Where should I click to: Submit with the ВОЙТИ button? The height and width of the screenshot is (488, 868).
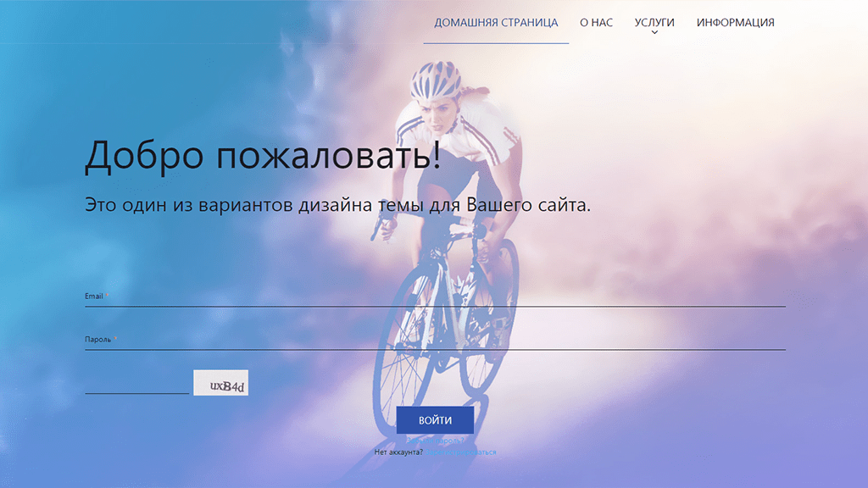pyautogui.click(x=435, y=420)
